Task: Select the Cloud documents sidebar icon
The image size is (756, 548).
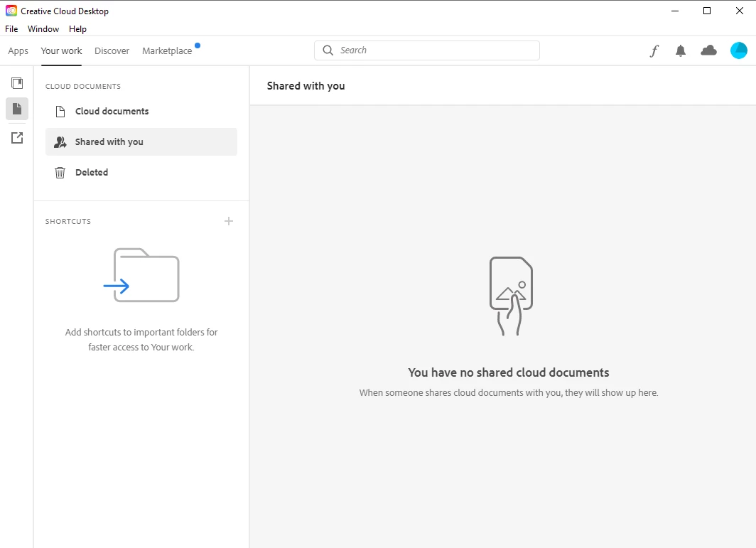Action: pos(17,109)
